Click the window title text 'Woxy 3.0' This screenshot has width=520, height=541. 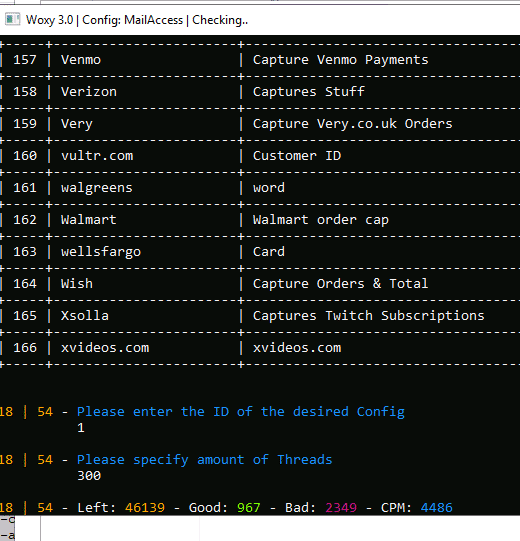pyautogui.click(x=49, y=20)
